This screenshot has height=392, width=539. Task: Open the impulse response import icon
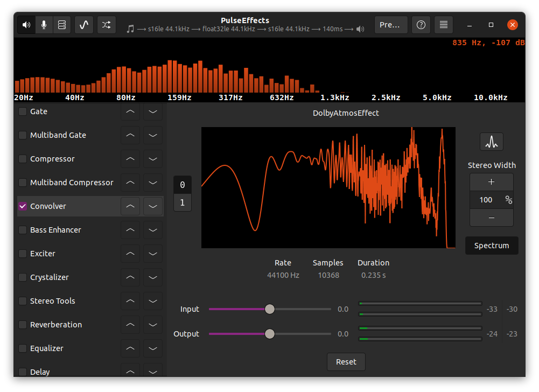pyautogui.click(x=491, y=142)
